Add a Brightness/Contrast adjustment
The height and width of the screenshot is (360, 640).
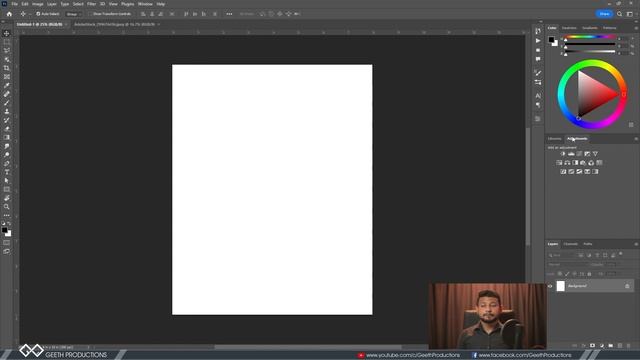[x=563, y=154]
